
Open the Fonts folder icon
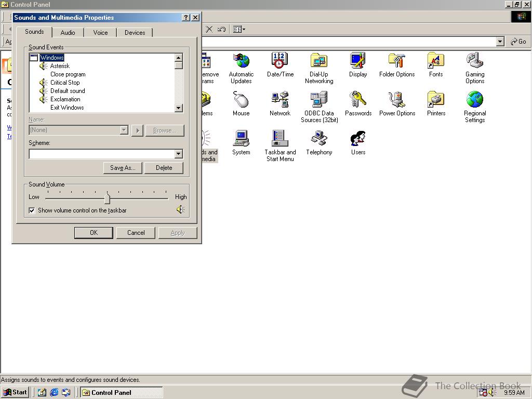coord(436,64)
